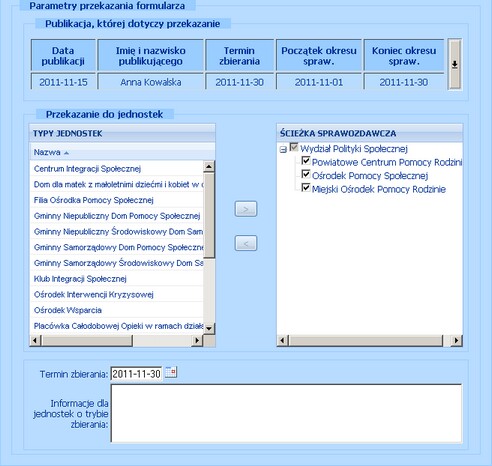Screen dimensions: 492x466
Task: Click the up arrow of unit types scrollbar
Action: pyautogui.click(x=209, y=167)
